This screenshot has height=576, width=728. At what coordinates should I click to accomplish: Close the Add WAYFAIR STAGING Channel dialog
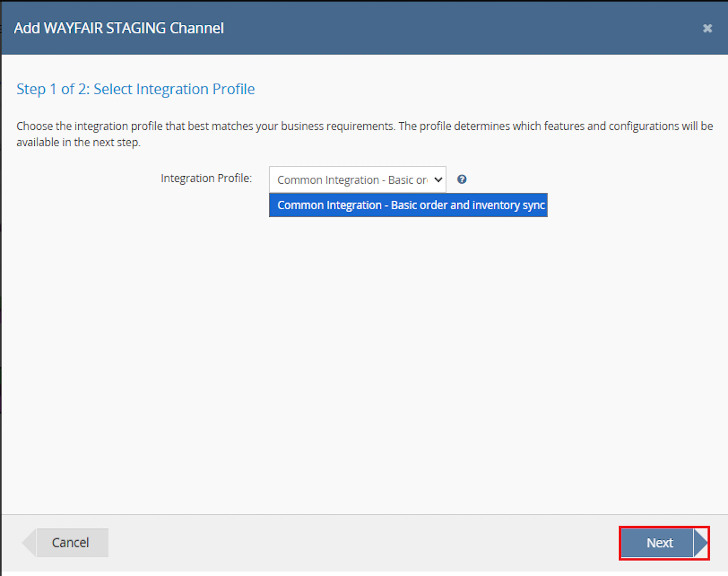click(707, 28)
